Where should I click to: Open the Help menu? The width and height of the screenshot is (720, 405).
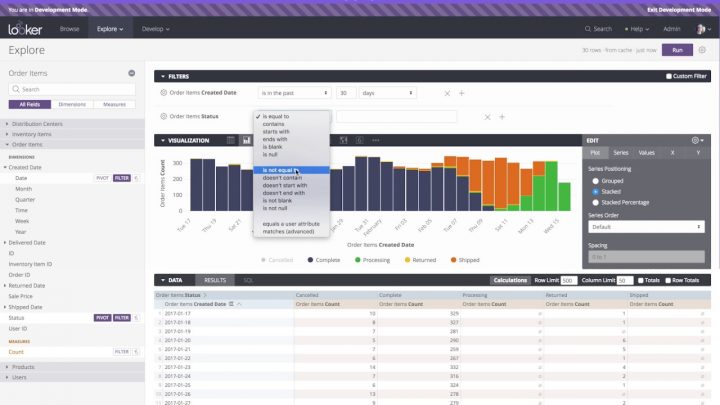pos(637,29)
